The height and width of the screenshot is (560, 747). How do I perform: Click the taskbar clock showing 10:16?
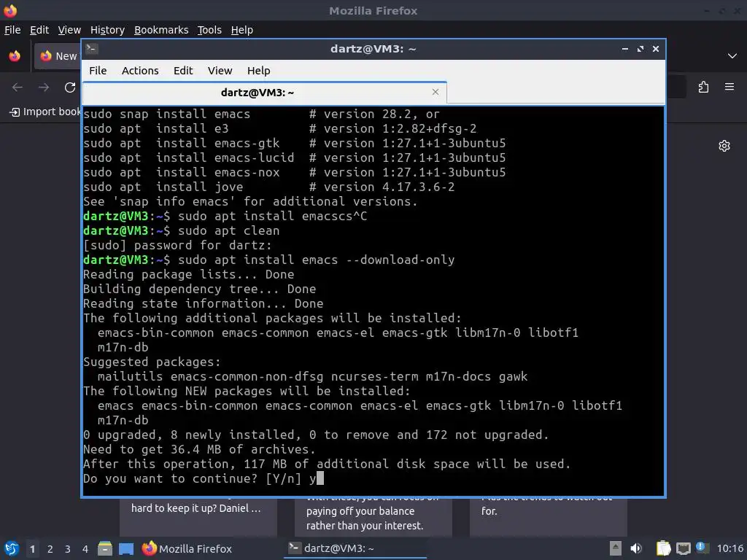coord(729,548)
